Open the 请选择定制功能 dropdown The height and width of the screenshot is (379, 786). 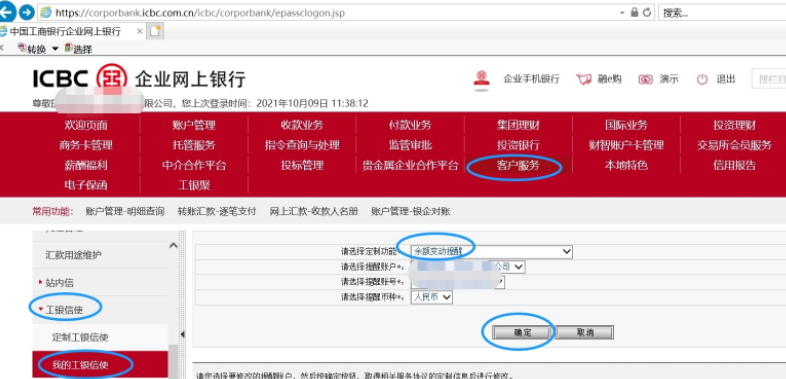tap(491, 252)
